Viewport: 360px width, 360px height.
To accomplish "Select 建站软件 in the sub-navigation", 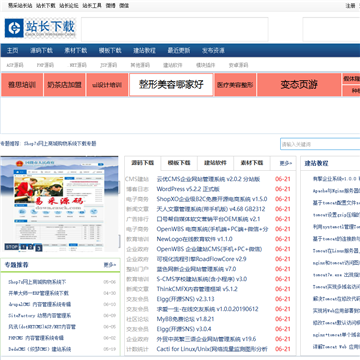I will [173, 65].
